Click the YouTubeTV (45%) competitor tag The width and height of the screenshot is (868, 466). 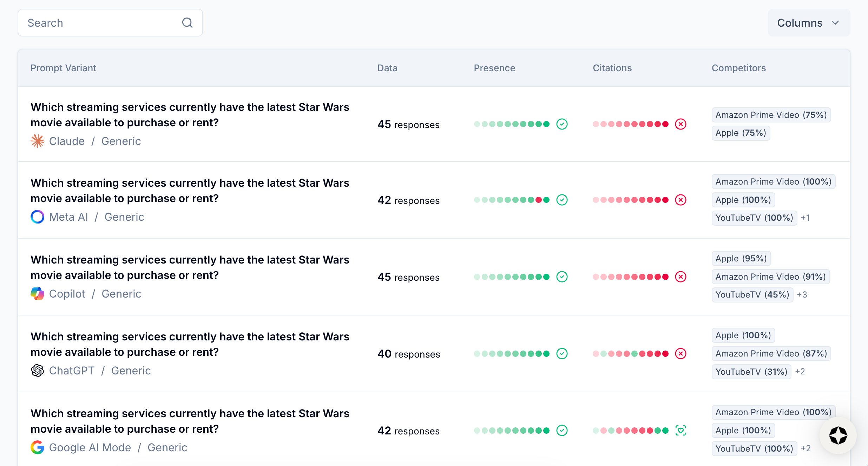(752, 295)
